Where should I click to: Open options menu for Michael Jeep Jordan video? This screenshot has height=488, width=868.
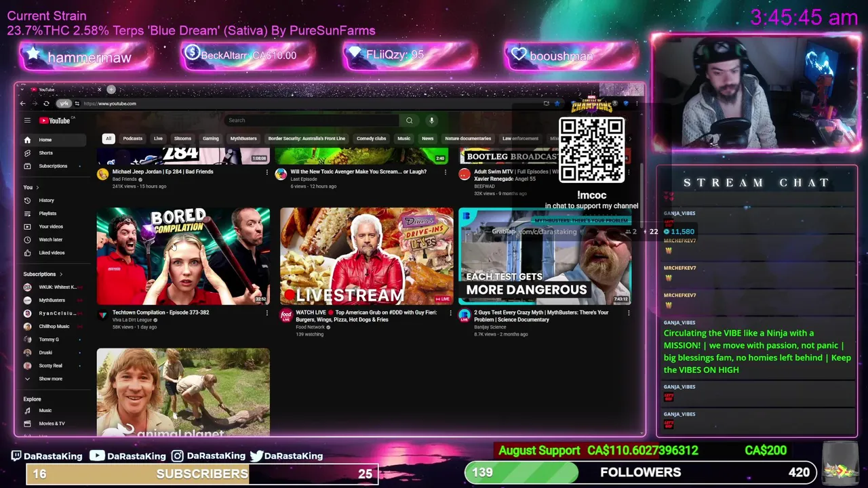267,172
